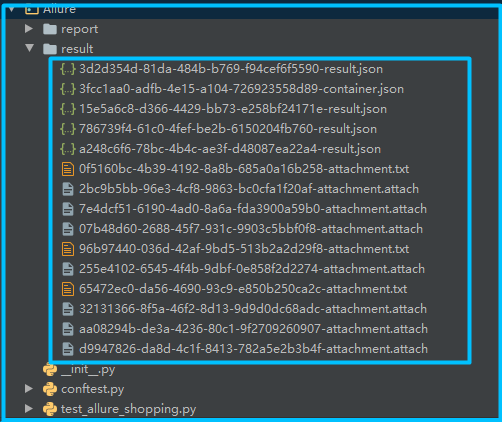Click the report folder icon

coord(50,29)
